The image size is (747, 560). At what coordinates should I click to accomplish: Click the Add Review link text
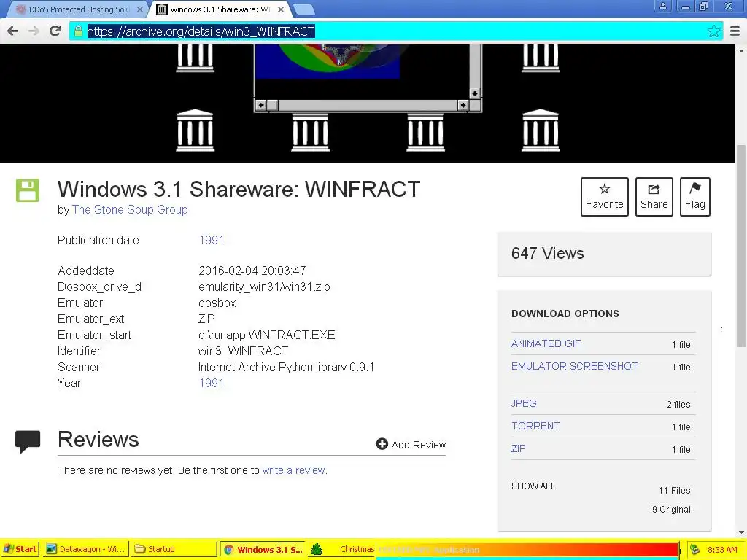coord(418,445)
